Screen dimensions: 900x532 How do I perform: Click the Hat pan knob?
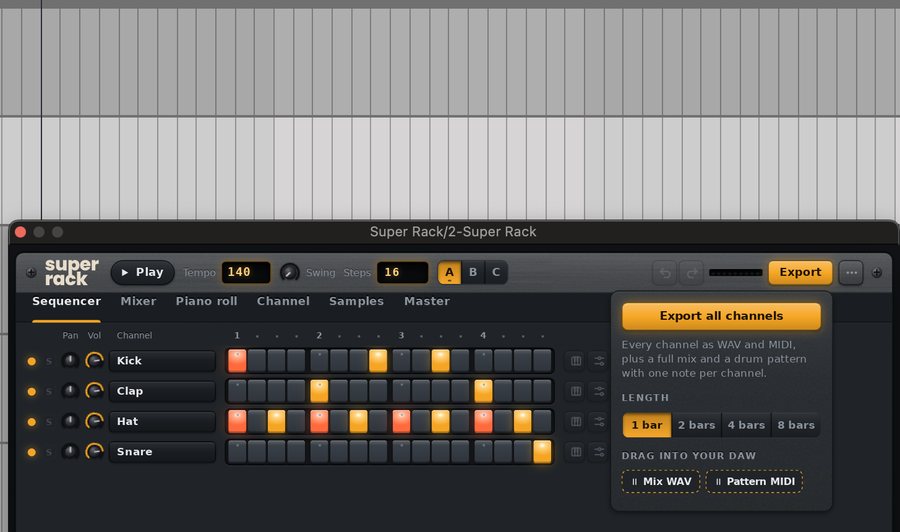(x=70, y=421)
